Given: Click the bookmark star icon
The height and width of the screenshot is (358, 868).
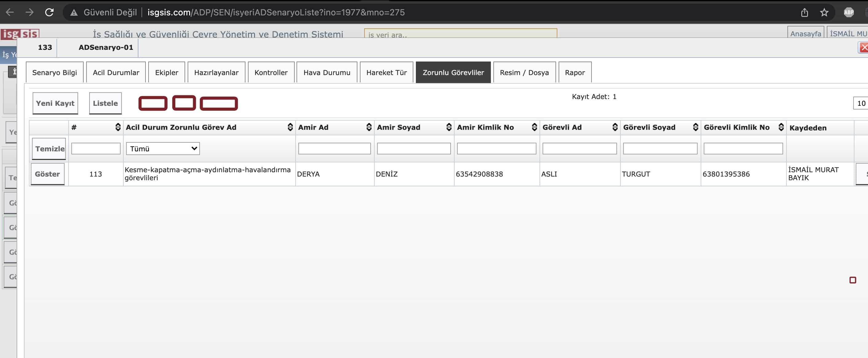Looking at the screenshot, I should 824,13.
